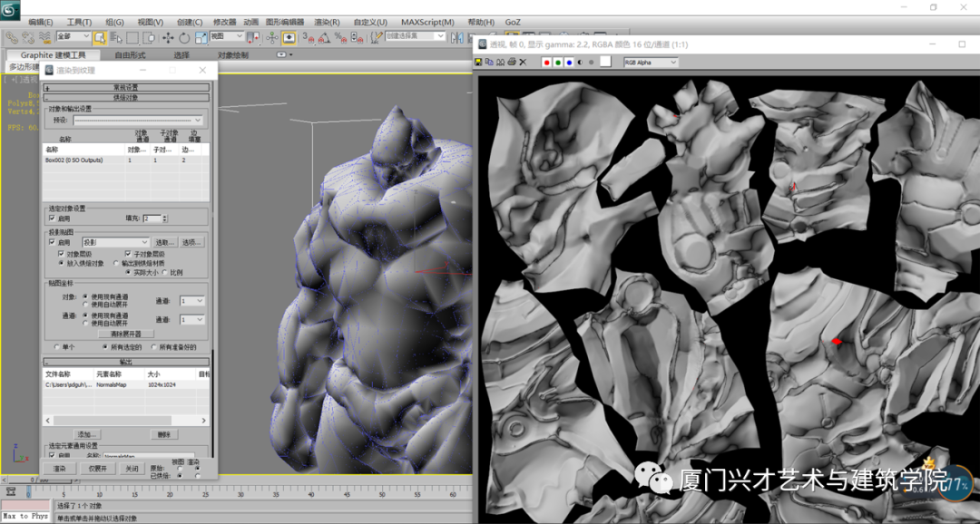Click the Edit Named Selection Sets icon
Image resolution: width=980 pixels, height=524 pixels.
[x=377, y=37]
